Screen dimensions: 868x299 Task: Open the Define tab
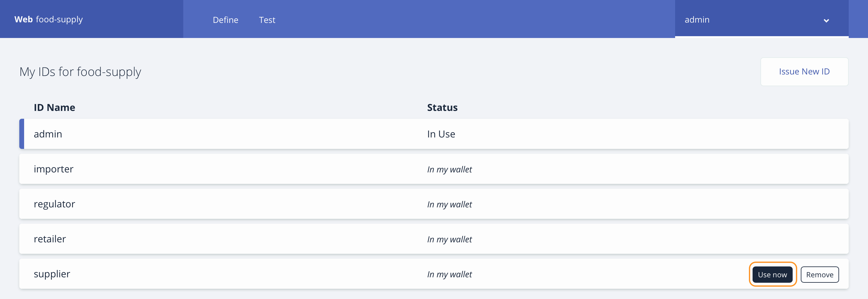click(225, 20)
